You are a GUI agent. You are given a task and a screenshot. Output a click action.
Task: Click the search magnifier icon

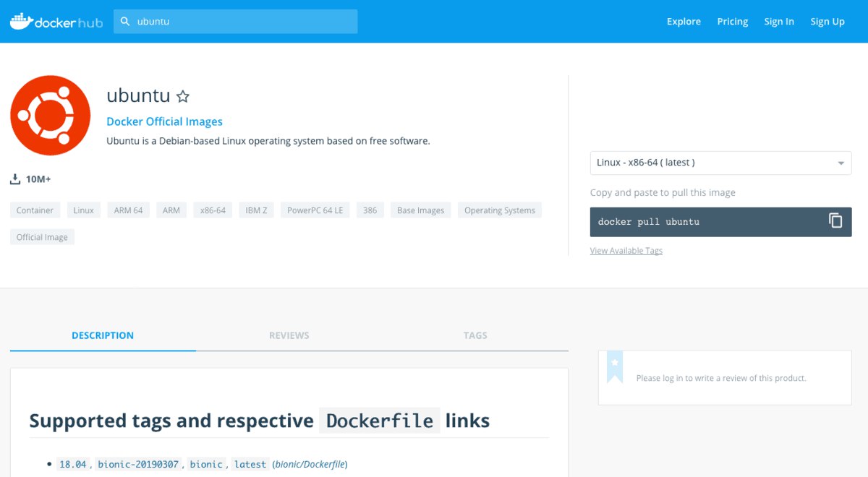pyautogui.click(x=125, y=22)
